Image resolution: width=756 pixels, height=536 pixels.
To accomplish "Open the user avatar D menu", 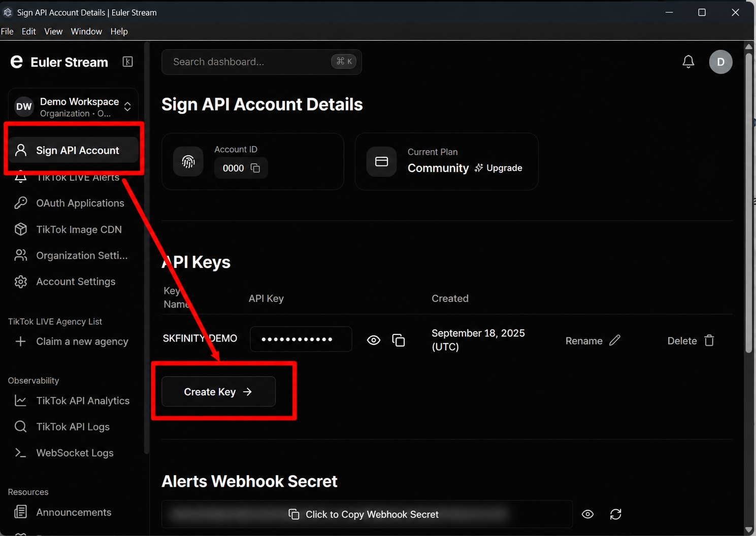I will coord(720,62).
